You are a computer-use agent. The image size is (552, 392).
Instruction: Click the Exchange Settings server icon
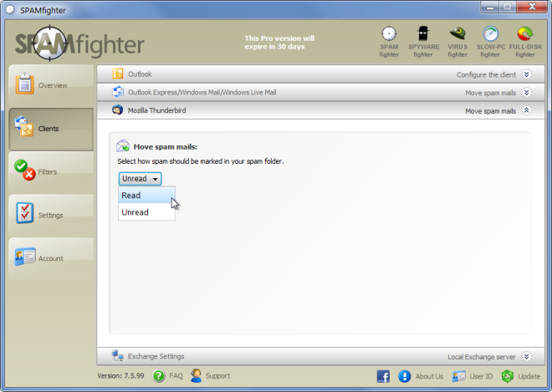click(118, 355)
